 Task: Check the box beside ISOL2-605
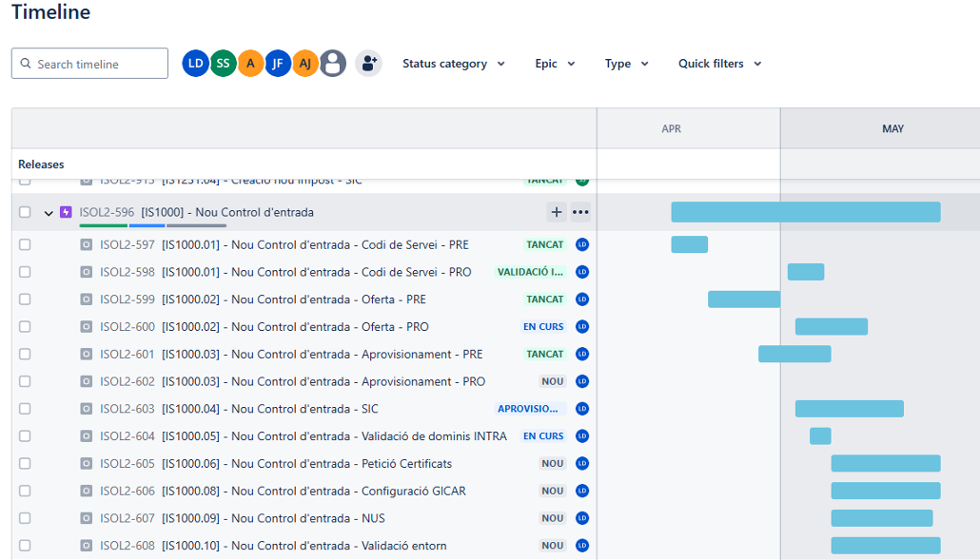(x=25, y=464)
